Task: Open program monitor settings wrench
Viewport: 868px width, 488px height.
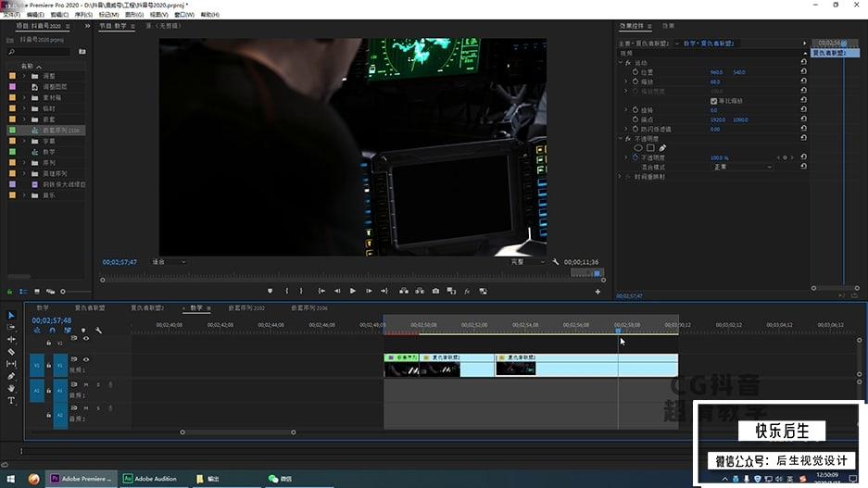Action: [x=555, y=262]
